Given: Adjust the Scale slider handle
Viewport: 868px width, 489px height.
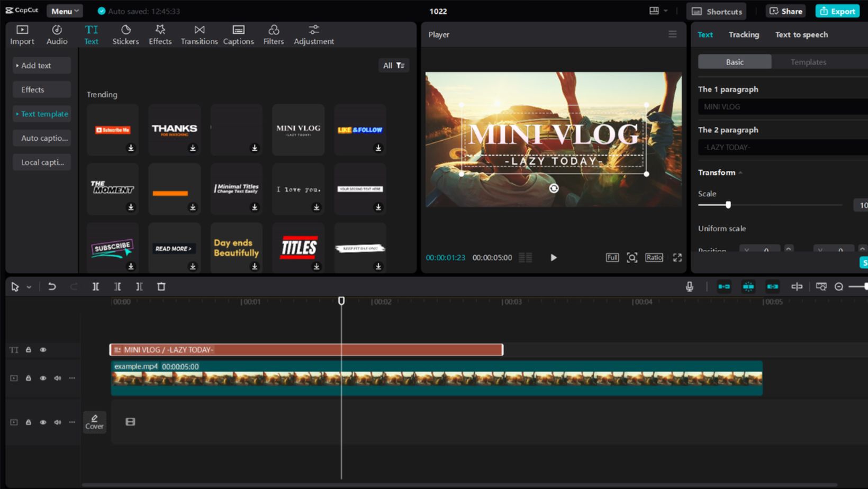Looking at the screenshot, I should pos(728,205).
